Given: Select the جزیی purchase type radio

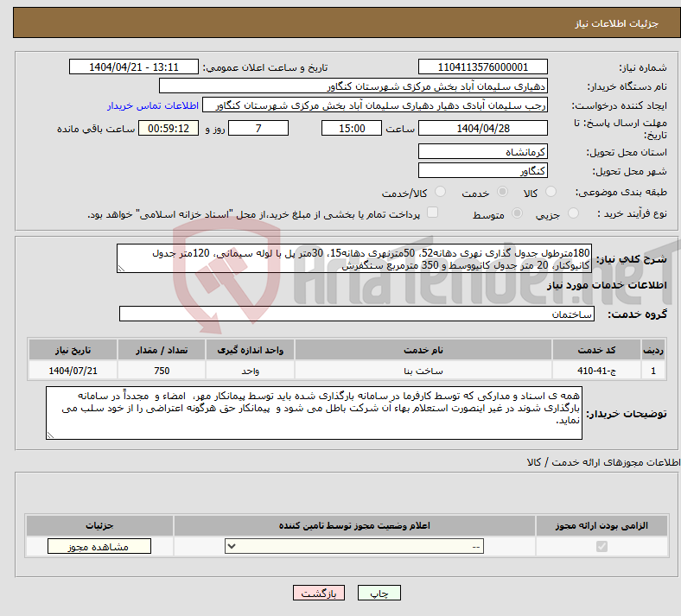Looking at the screenshot, I should click(x=573, y=213).
